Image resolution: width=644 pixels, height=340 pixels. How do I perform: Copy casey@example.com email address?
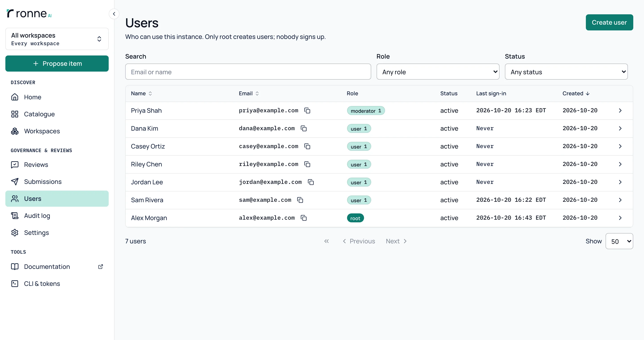coord(307,146)
